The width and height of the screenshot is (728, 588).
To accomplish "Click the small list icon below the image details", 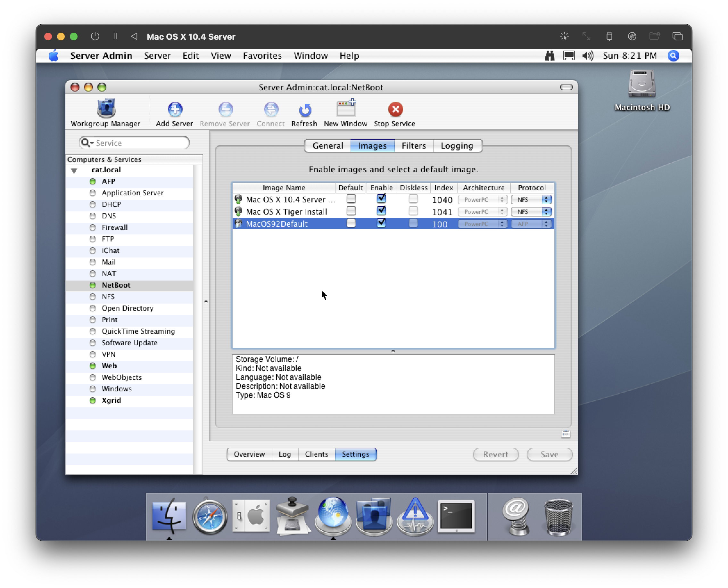I will pyautogui.click(x=565, y=434).
